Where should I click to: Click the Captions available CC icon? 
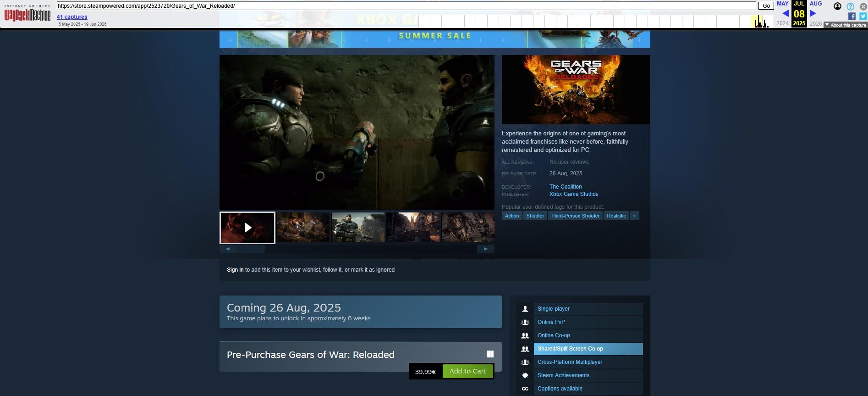525,389
